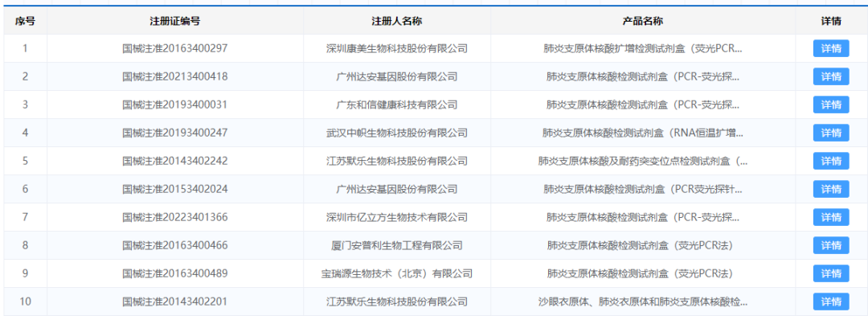Click the 产品名称 column header
The image size is (868, 316).
pos(643,21)
